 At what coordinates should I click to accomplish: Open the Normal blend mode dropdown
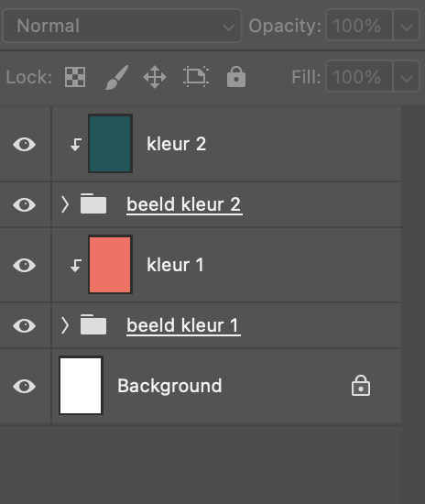point(122,26)
